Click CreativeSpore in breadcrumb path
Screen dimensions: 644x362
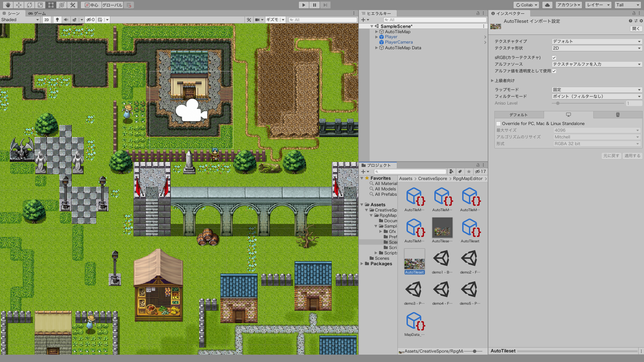click(432, 179)
